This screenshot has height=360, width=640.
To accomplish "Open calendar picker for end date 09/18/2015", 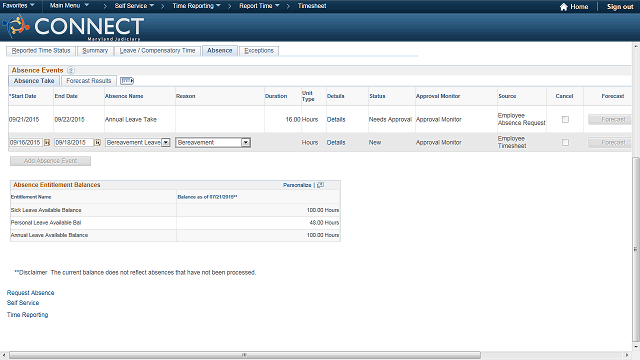I will [98, 142].
